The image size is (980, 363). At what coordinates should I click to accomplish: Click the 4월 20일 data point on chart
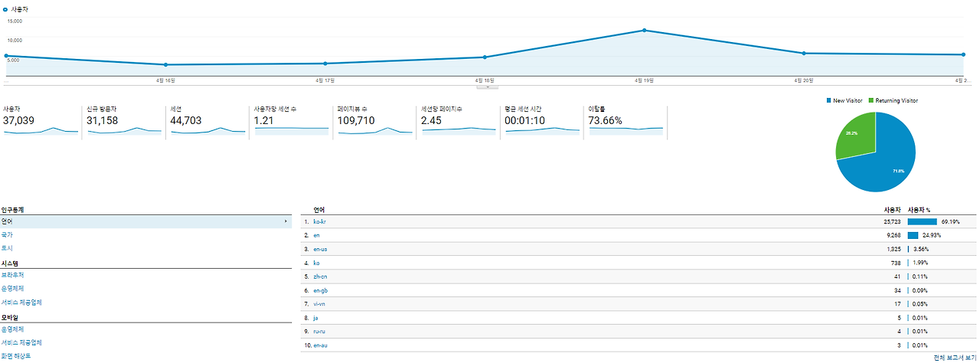click(x=803, y=53)
